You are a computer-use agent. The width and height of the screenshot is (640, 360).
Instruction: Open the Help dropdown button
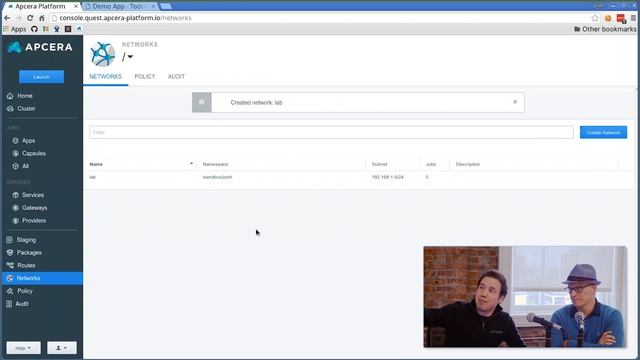(x=23, y=348)
